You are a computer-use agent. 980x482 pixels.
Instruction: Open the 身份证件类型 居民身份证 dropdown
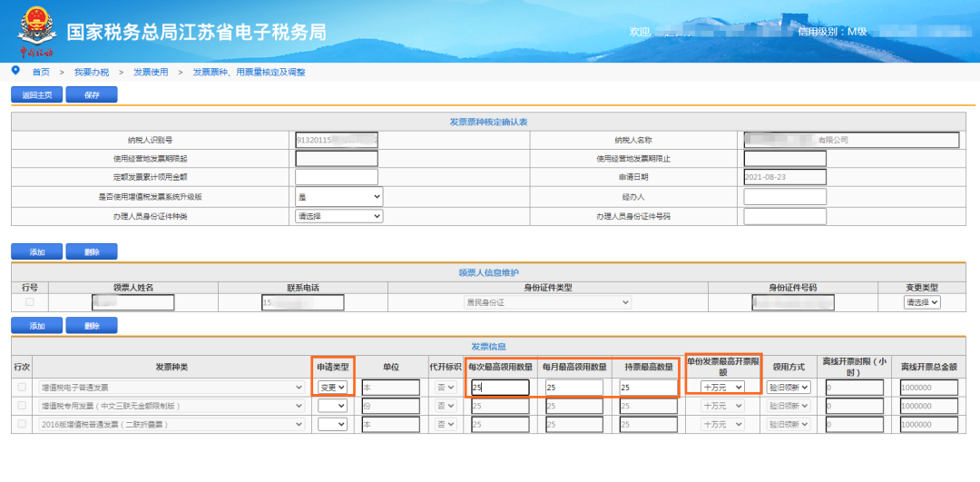547,302
